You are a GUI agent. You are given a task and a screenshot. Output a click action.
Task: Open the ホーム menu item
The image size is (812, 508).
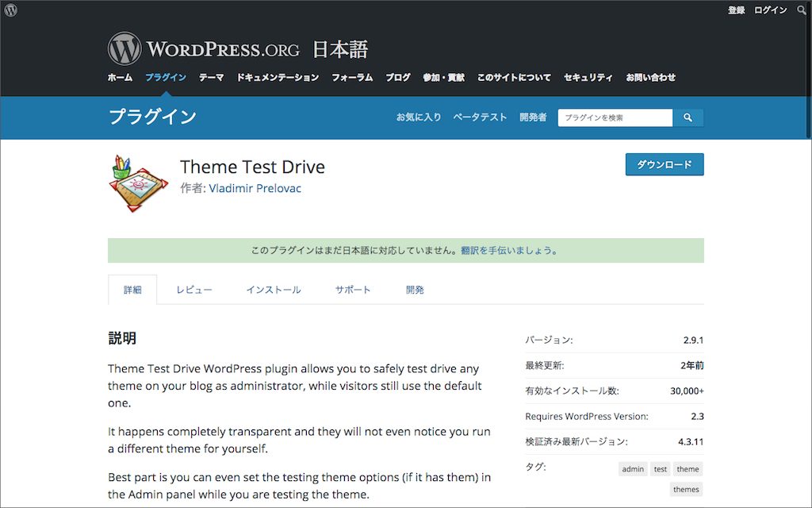coord(121,77)
